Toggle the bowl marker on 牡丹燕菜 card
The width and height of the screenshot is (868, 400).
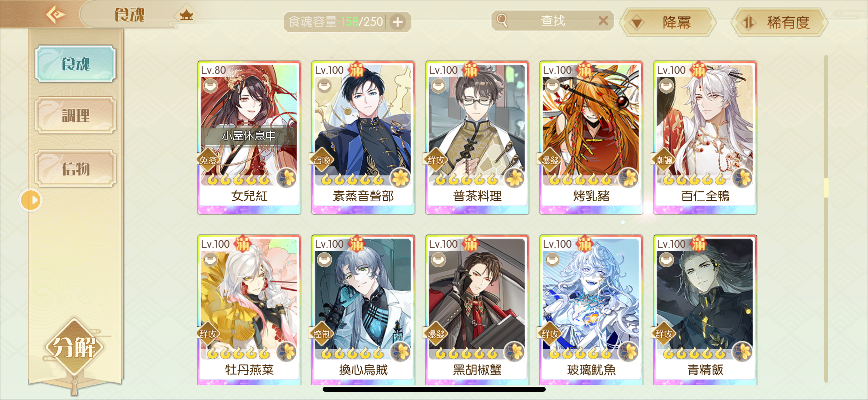[211, 260]
